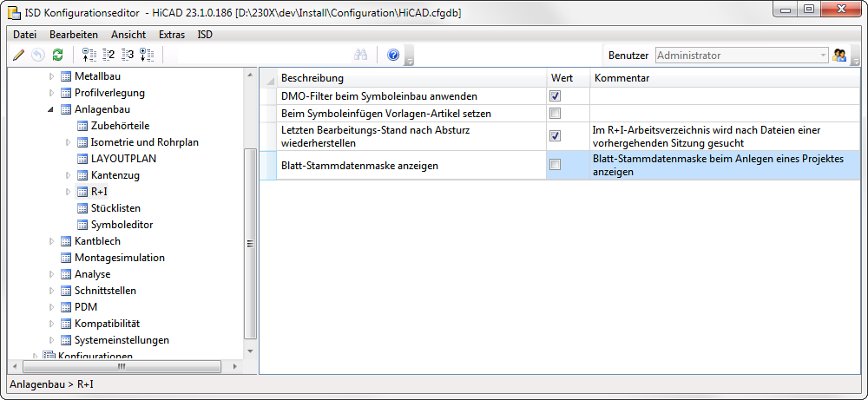Viewport: 868px width, 400px height.
Task: Expand all tree levels with down-arrow icon
Action: coord(148,55)
